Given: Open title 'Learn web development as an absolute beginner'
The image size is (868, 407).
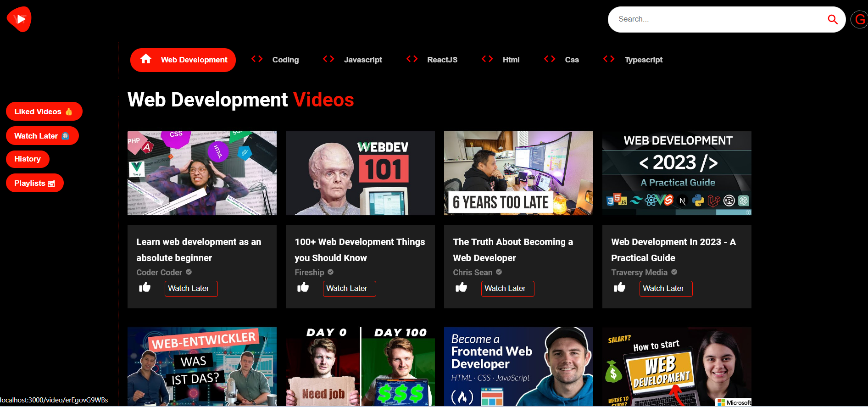Looking at the screenshot, I should pos(199,250).
